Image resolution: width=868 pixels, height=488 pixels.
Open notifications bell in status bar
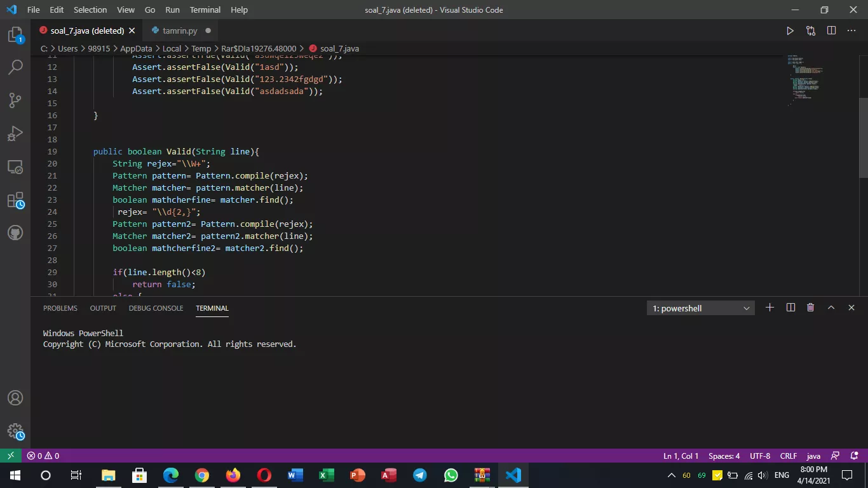point(855,456)
